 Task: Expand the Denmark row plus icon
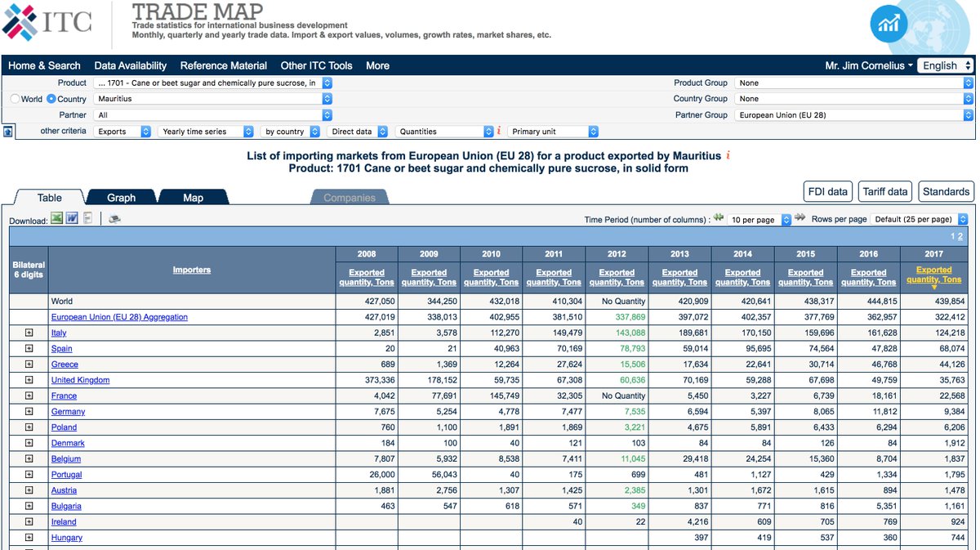point(29,443)
